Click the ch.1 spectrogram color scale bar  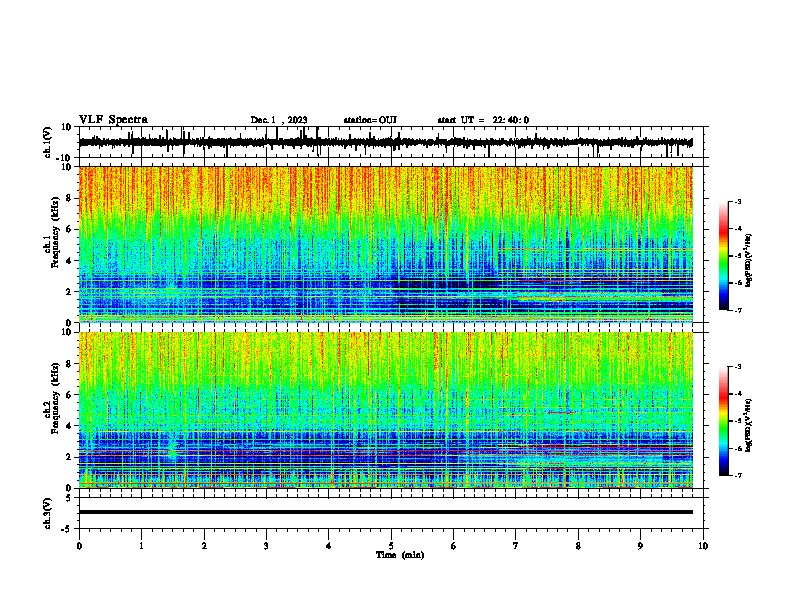[724, 256]
